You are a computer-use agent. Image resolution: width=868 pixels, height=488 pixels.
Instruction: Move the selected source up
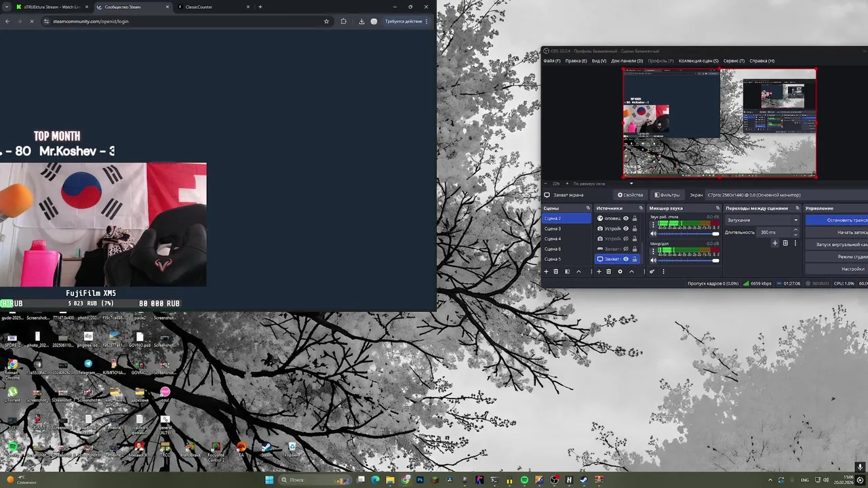point(631,271)
